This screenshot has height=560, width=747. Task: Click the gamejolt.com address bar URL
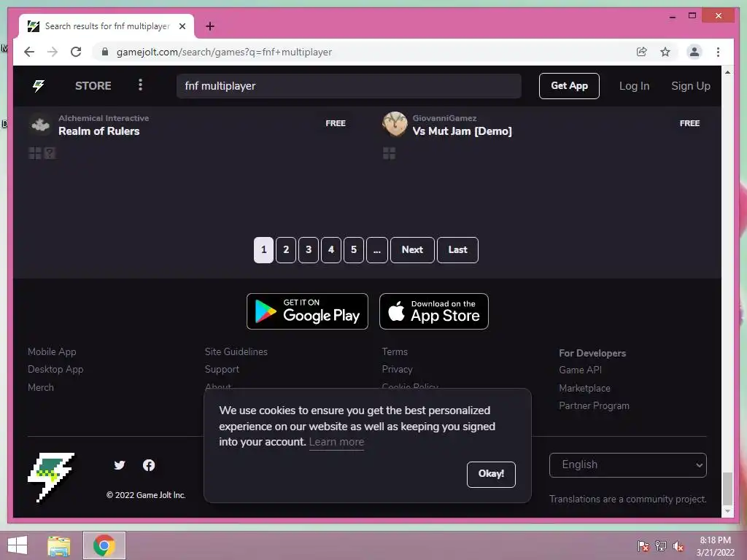(x=224, y=52)
